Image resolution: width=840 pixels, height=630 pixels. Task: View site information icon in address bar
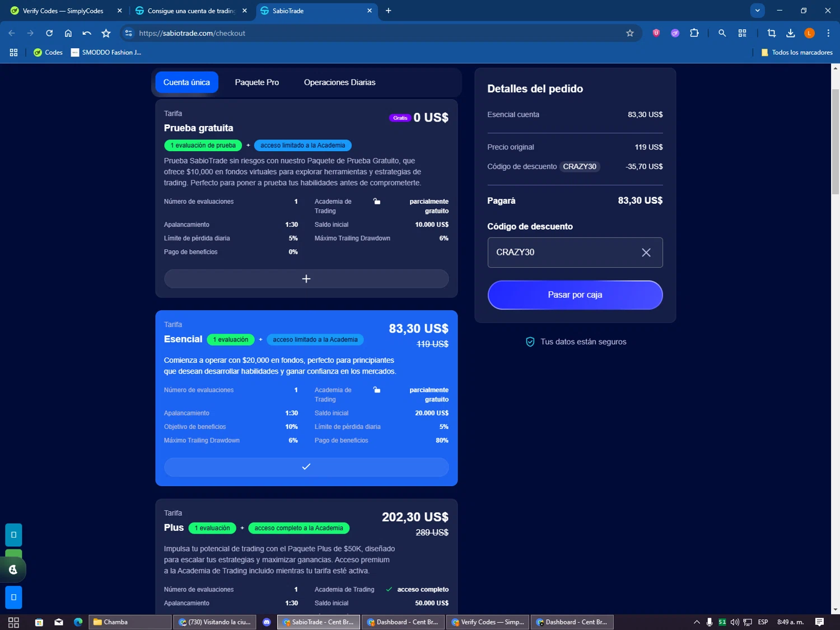click(129, 33)
